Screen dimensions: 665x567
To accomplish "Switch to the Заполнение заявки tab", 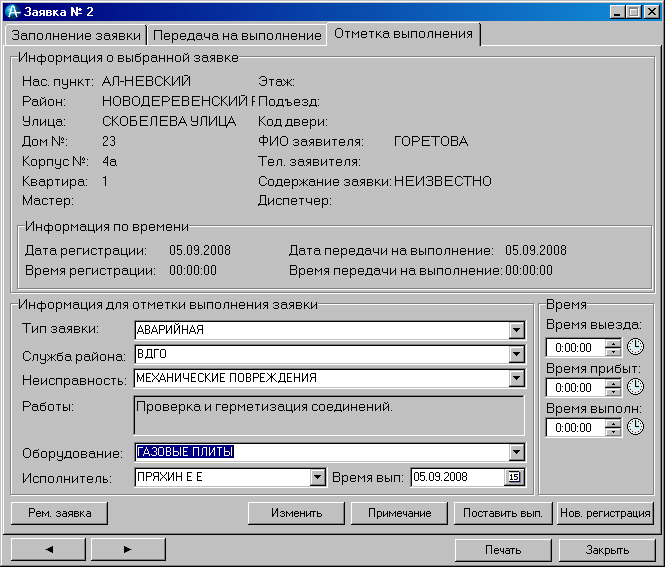I will click(76, 35).
